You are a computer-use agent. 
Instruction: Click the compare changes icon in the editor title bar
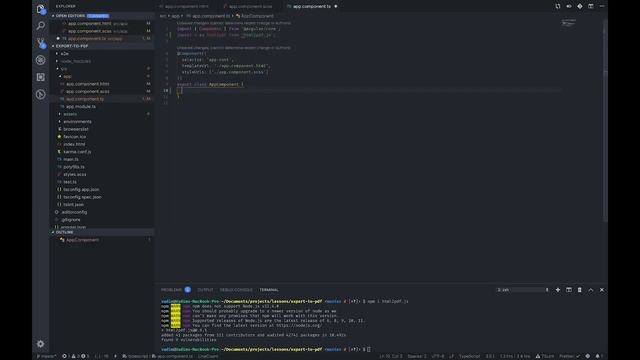coord(558,6)
